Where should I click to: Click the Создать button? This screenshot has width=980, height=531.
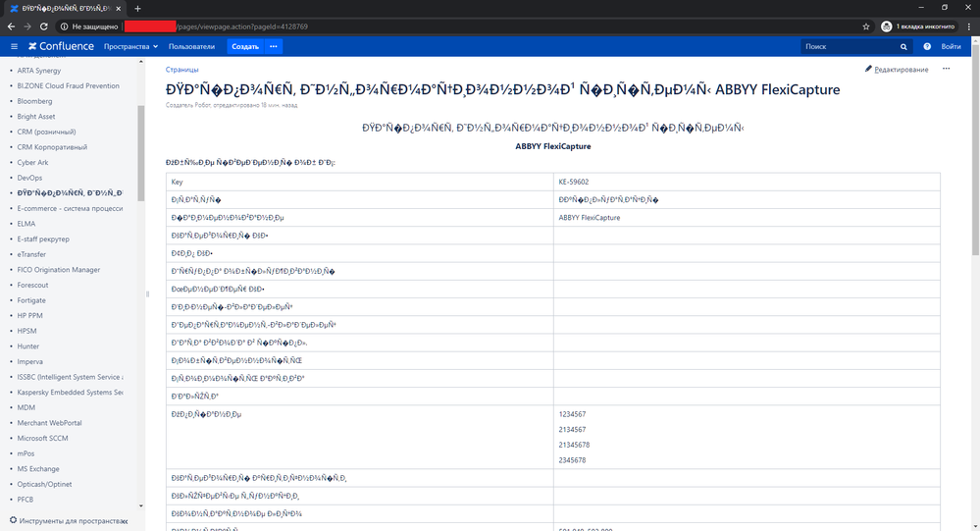coord(245,46)
